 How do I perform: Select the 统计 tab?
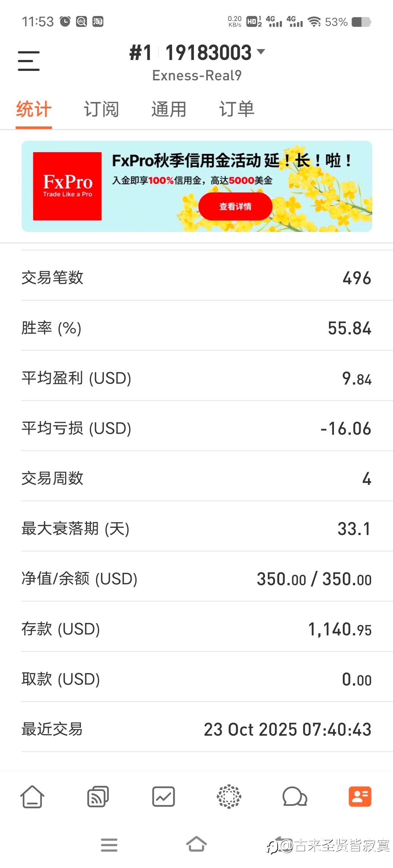click(33, 109)
